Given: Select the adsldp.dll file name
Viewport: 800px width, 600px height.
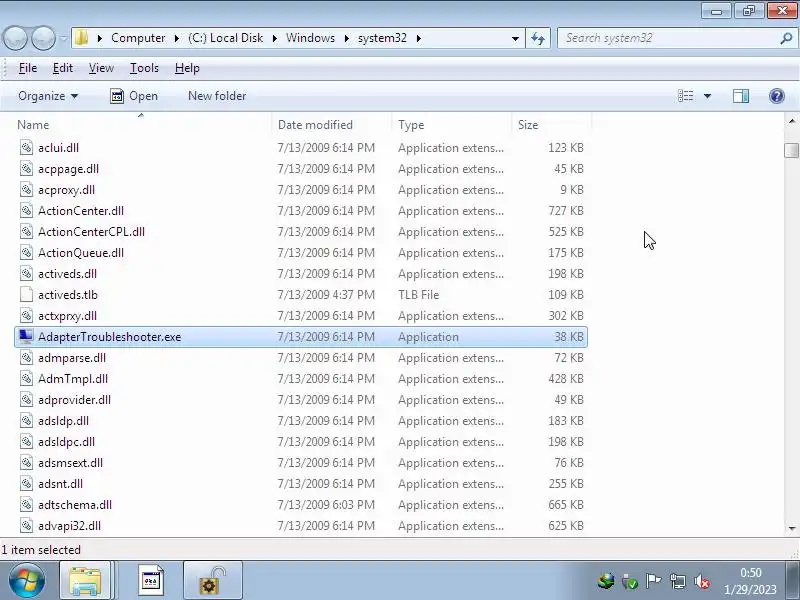Looking at the screenshot, I should [x=63, y=421].
